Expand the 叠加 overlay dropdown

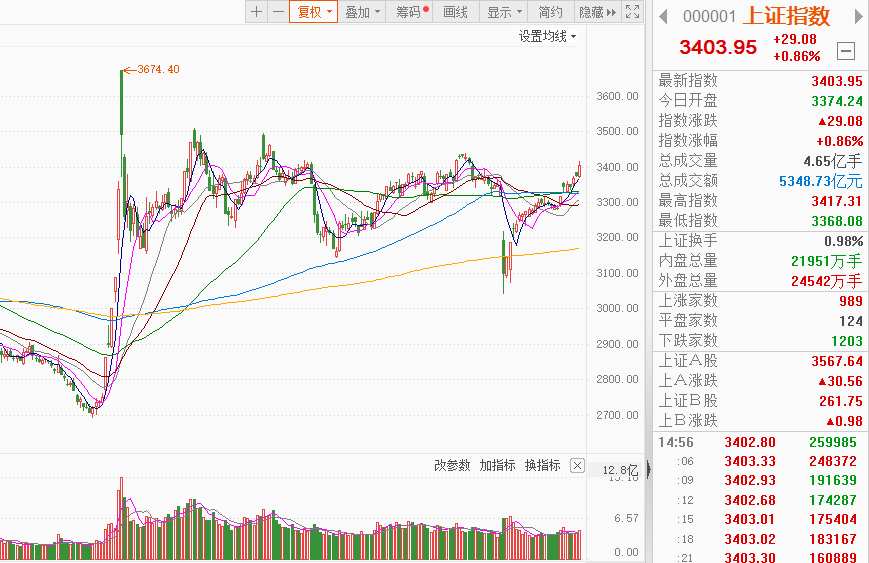[362, 12]
